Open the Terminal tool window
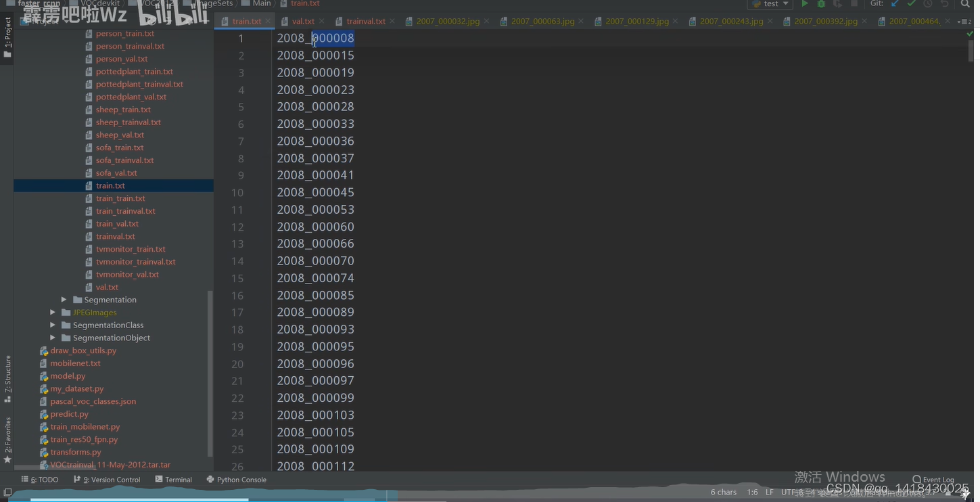 174,480
